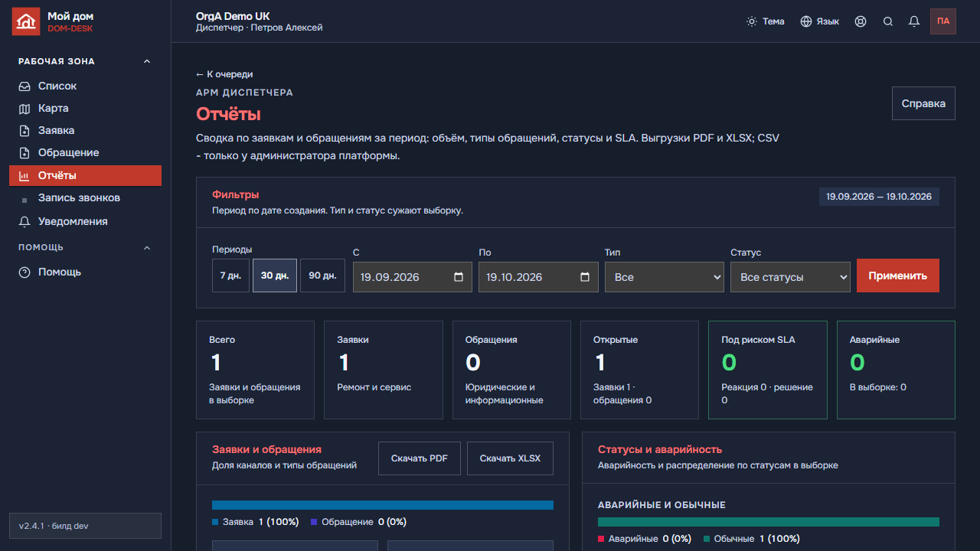Download report with Скачать PDF
This screenshot has width=980, height=551.
pos(420,458)
